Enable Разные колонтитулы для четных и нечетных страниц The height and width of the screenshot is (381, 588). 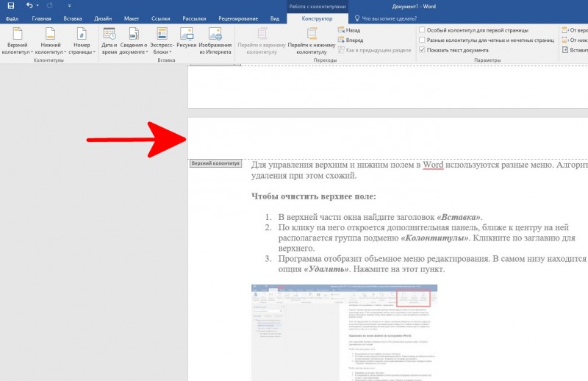pos(422,40)
